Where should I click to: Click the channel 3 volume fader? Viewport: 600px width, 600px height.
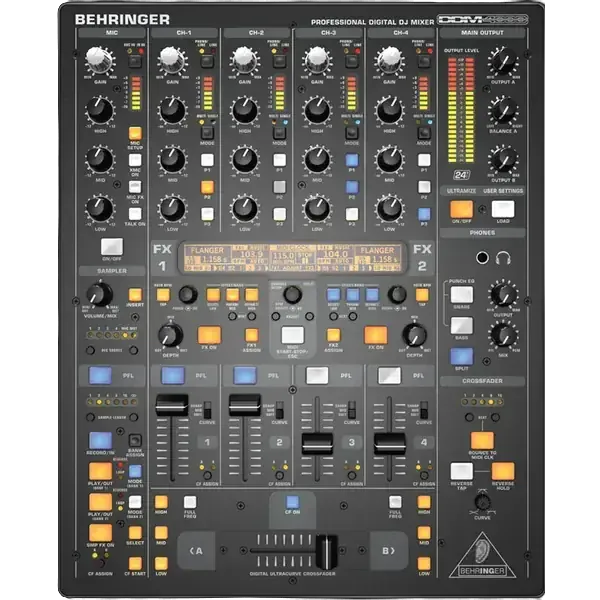tap(317, 443)
